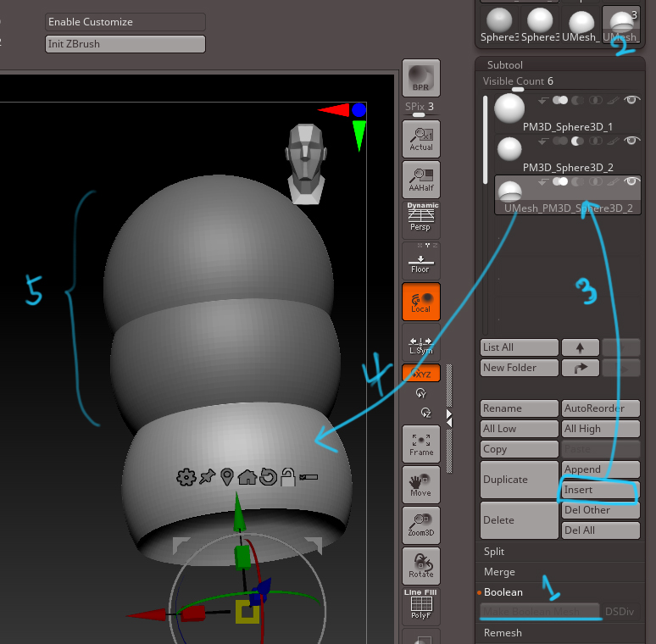
Task: Toggle the gizmo lock icon
Action: [288, 477]
